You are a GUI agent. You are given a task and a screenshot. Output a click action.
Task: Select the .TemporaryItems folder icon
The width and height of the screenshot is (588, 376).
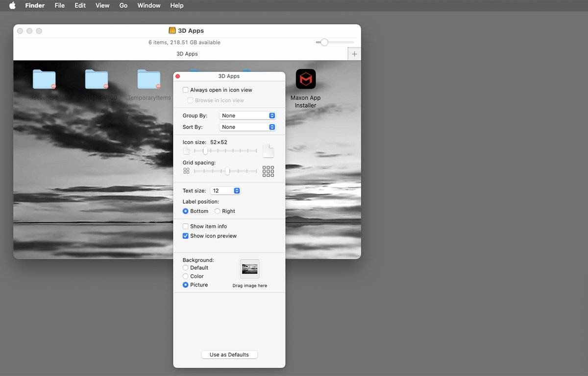[x=149, y=79]
